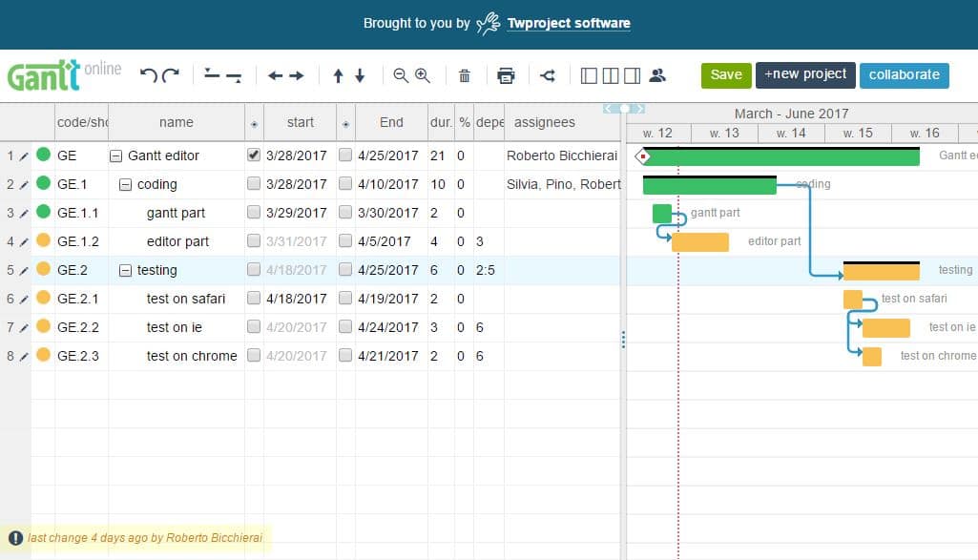This screenshot has height=560, width=978.
Task: Print the Gantt chart
Action: pyautogui.click(x=506, y=75)
